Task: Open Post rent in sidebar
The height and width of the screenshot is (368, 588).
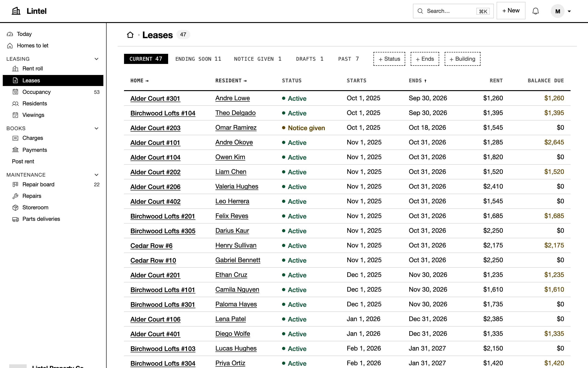Action: [23, 161]
